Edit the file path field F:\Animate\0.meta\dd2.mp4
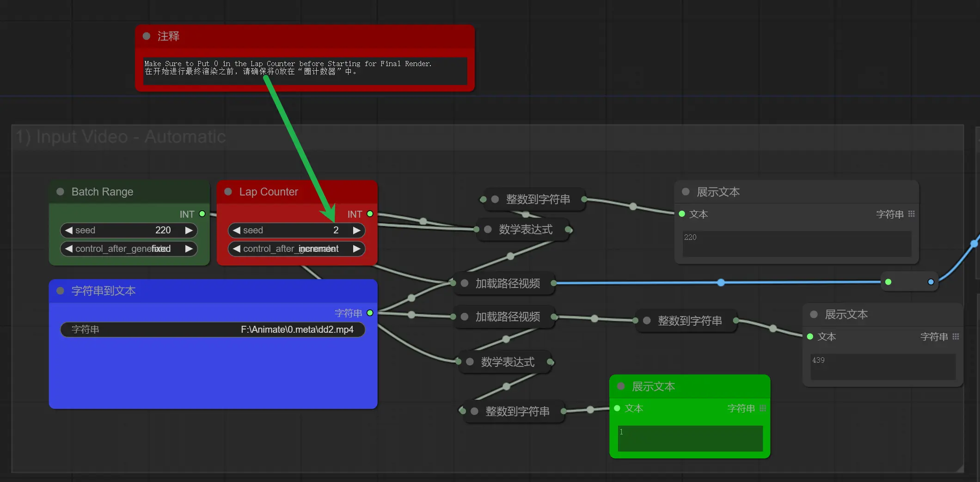Image resolution: width=980 pixels, height=482 pixels. [x=213, y=329]
